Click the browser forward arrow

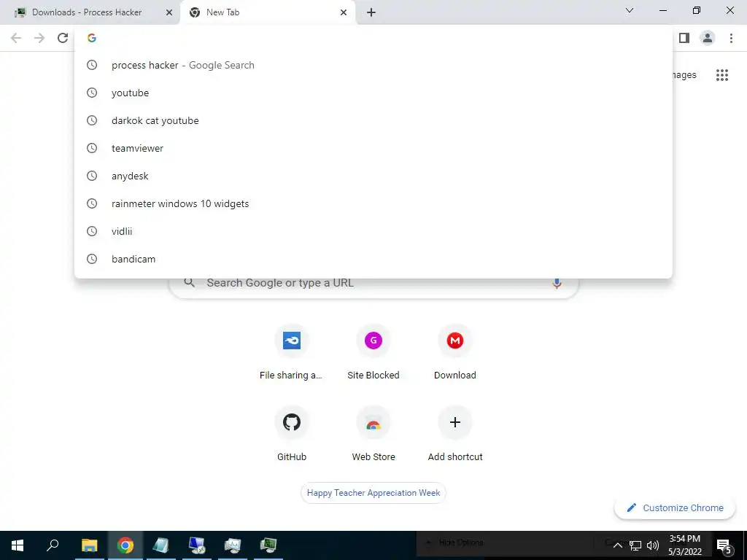[x=39, y=38]
